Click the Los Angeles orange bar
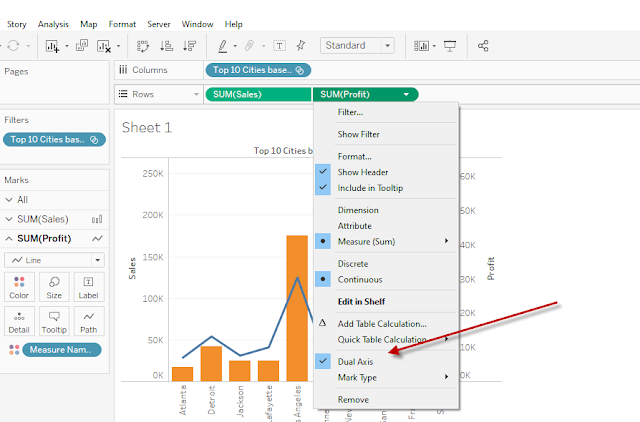Screen dimensions: 640x422 [297, 308]
